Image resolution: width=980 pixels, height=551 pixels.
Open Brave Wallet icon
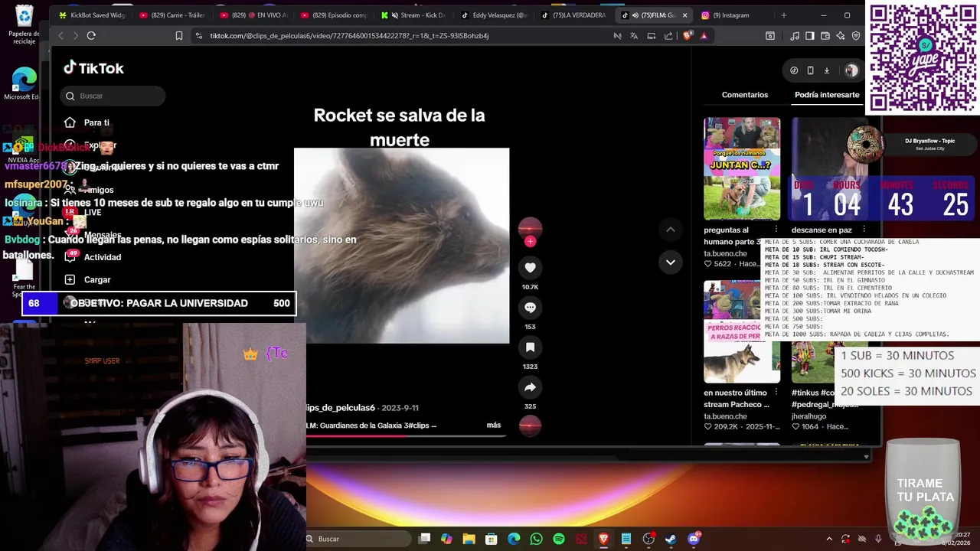point(825,35)
